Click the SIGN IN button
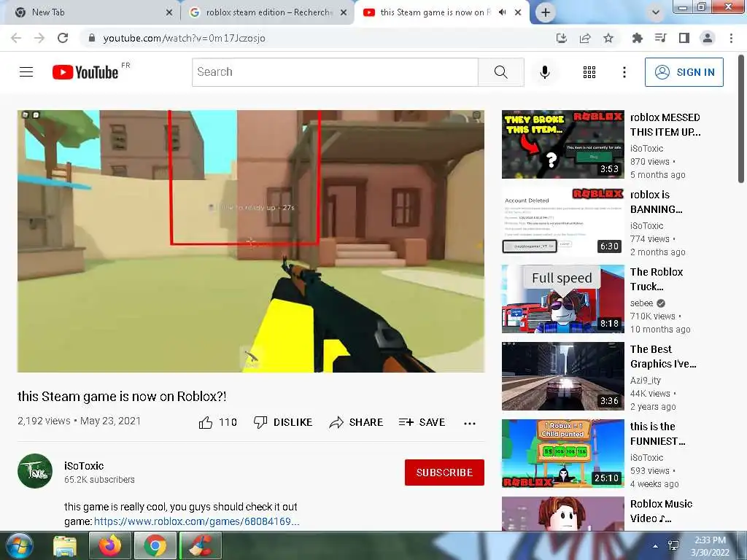Image resolution: width=747 pixels, height=560 pixels. 684,72
